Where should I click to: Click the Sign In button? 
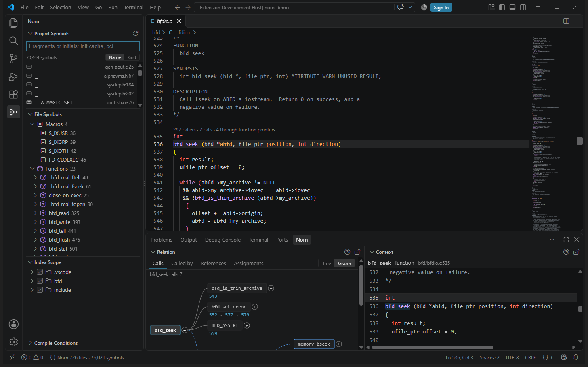click(441, 7)
